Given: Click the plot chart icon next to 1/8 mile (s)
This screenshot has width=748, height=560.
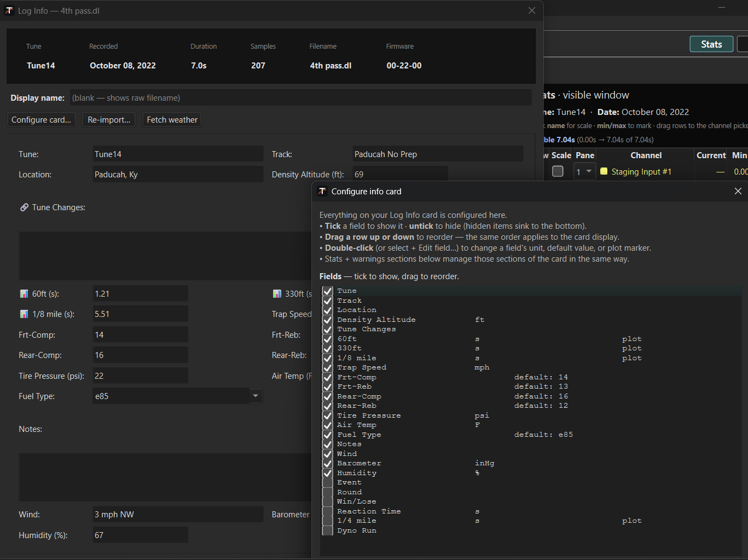Looking at the screenshot, I should pyautogui.click(x=24, y=314).
